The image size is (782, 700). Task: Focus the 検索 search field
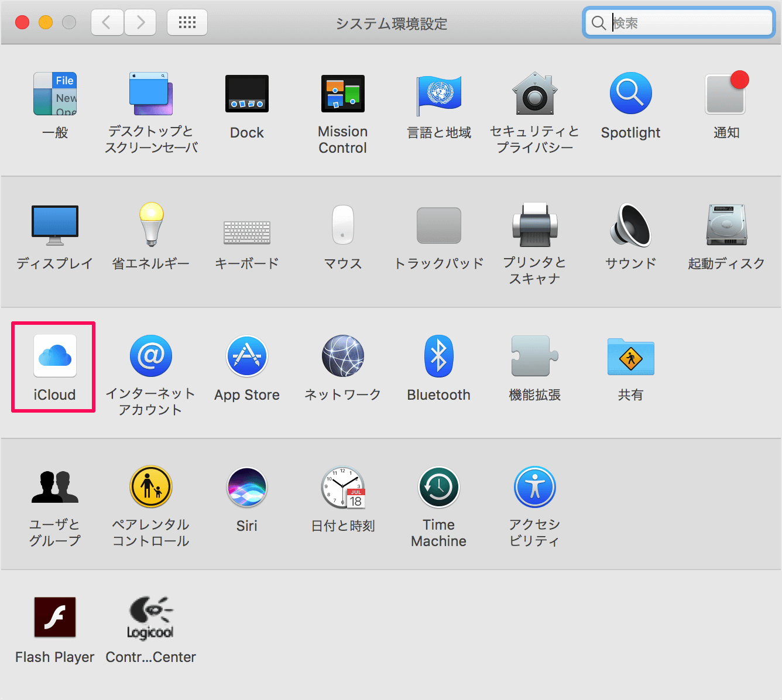[x=679, y=23]
